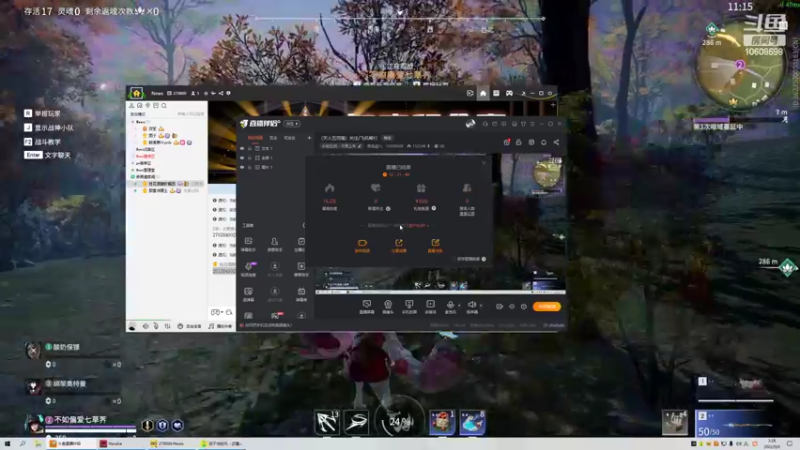The width and height of the screenshot is (800, 450).
Task: Toggle lock for 图片 1 source
Action: click(249, 167)
